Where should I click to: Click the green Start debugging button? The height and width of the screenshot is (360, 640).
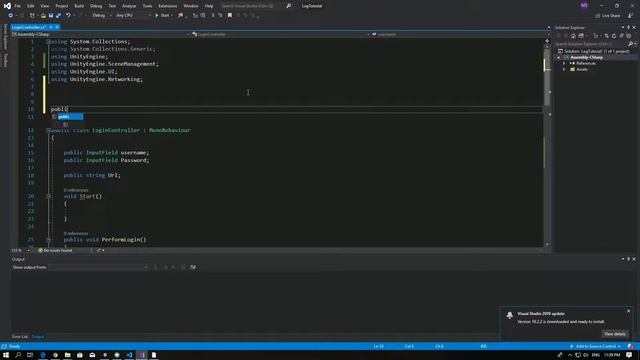(x=163, y=16)
